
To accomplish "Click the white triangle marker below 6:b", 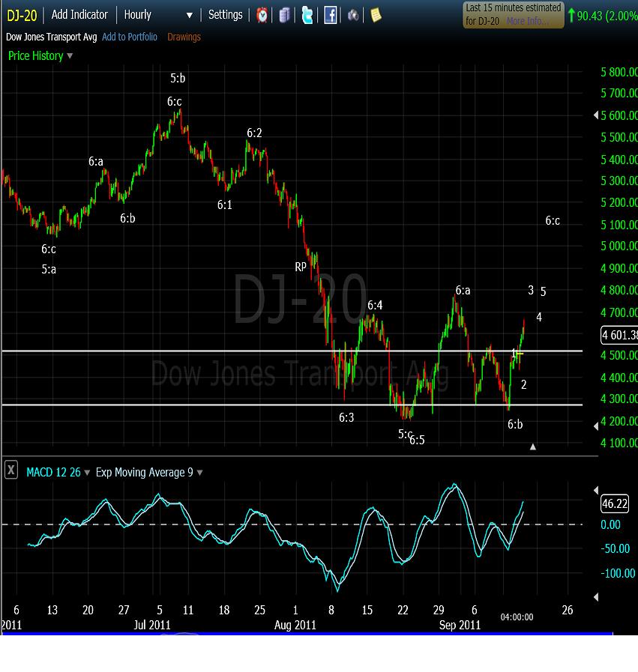I will [x=533, y=447].
